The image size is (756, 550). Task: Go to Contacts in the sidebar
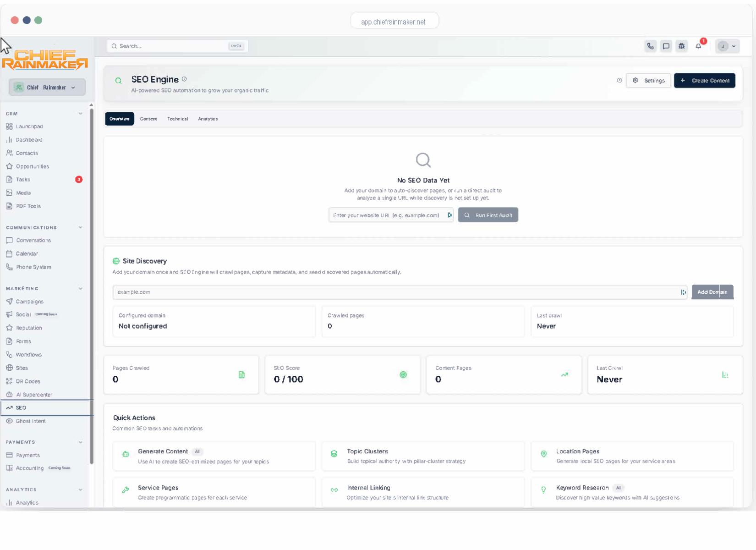click(27, 153)
